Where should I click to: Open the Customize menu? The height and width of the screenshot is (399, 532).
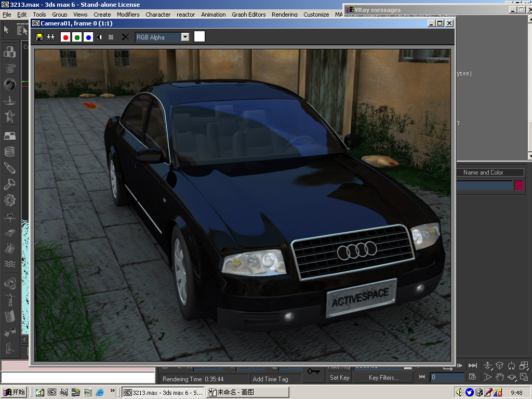[316, 15]
